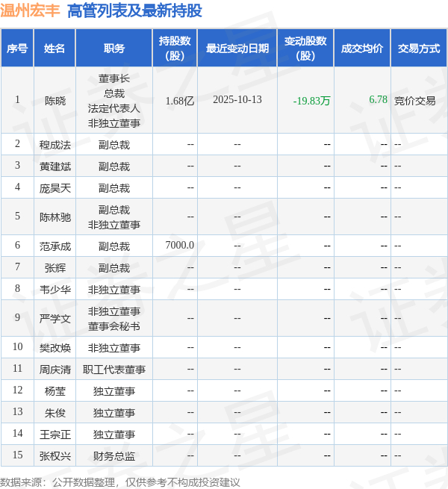Click row number 15
The image size is (448, 489).
pos(17,455)
